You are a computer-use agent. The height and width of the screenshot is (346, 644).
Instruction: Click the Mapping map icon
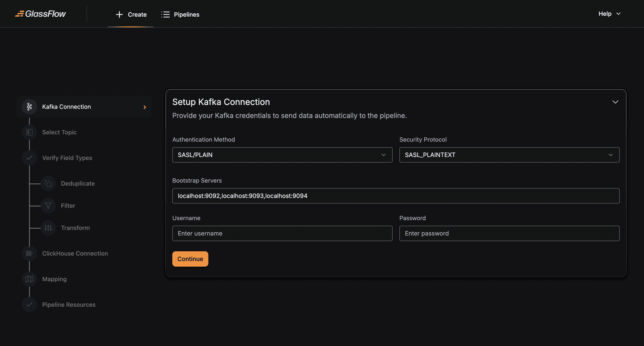click(29, 279)
